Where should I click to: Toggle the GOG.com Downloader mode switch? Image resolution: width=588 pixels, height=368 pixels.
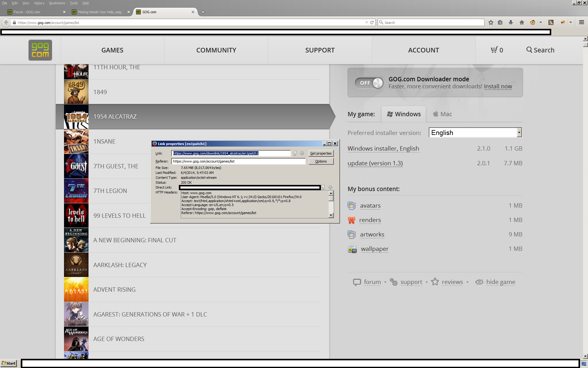click(369, 83)
